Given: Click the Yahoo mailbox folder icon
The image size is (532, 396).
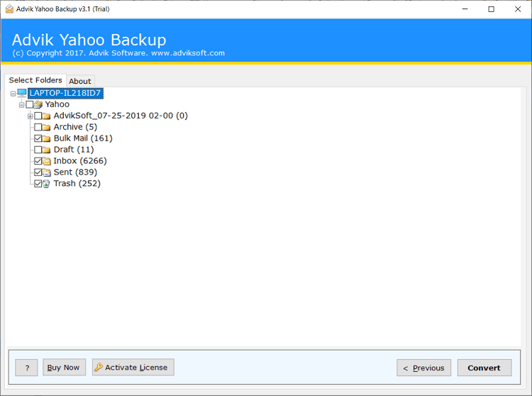Looking at the screenshot, I should (x=38, y=104).
